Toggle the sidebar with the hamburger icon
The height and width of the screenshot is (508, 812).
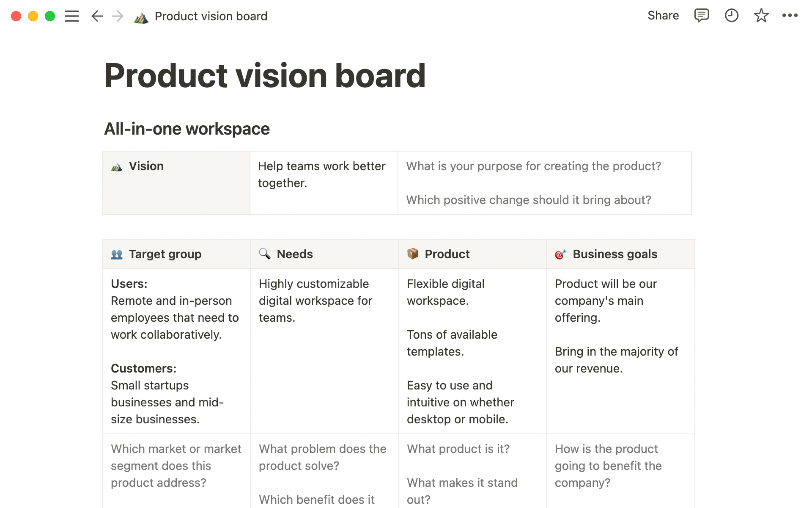(x=72, y=16)
